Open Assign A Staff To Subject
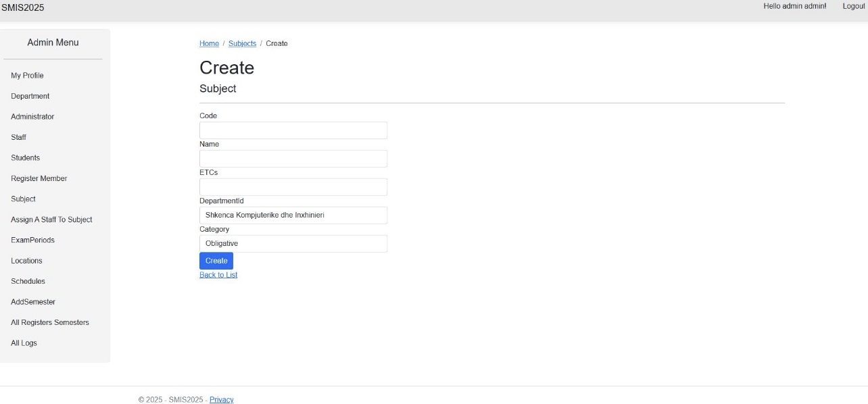This screenshot has width=868, height=404. click(51, 220)
